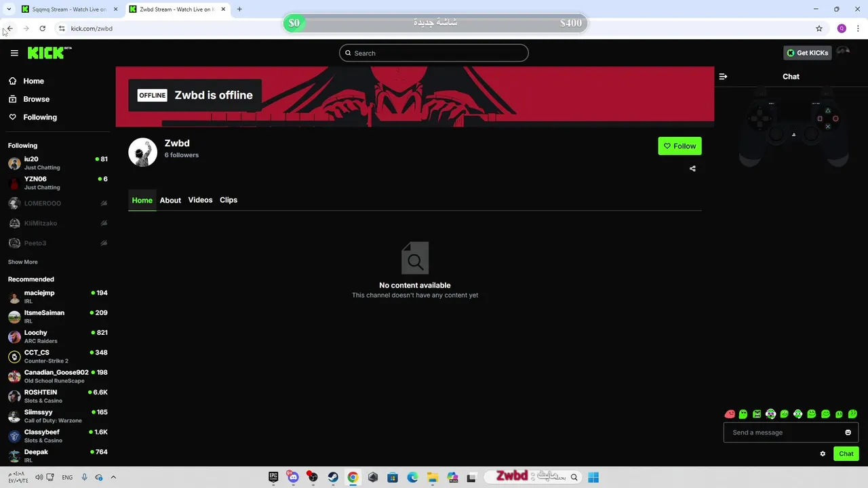Viewport: 868px width, 488px height.
Task: Open Steam from taskbar
Action: [333, 477]
